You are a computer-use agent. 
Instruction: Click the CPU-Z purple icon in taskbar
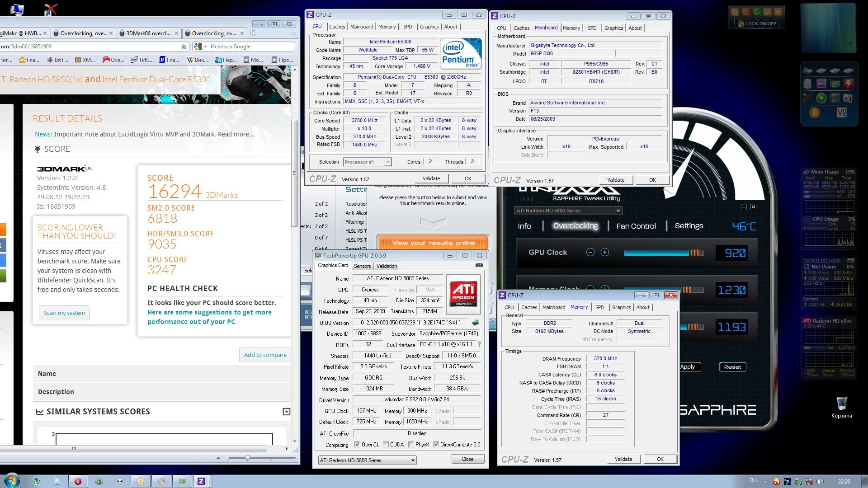(x=201, y=481)
